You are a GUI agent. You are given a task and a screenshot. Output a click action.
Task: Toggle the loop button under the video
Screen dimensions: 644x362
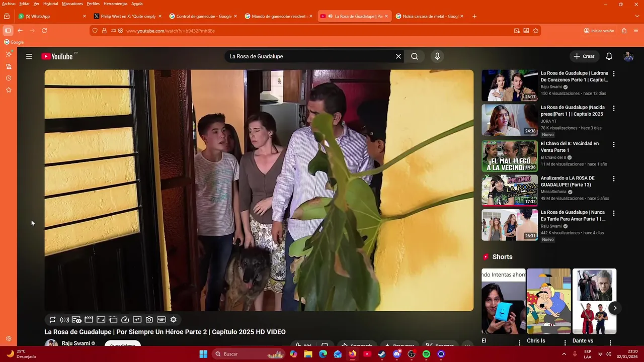point(52,319)
